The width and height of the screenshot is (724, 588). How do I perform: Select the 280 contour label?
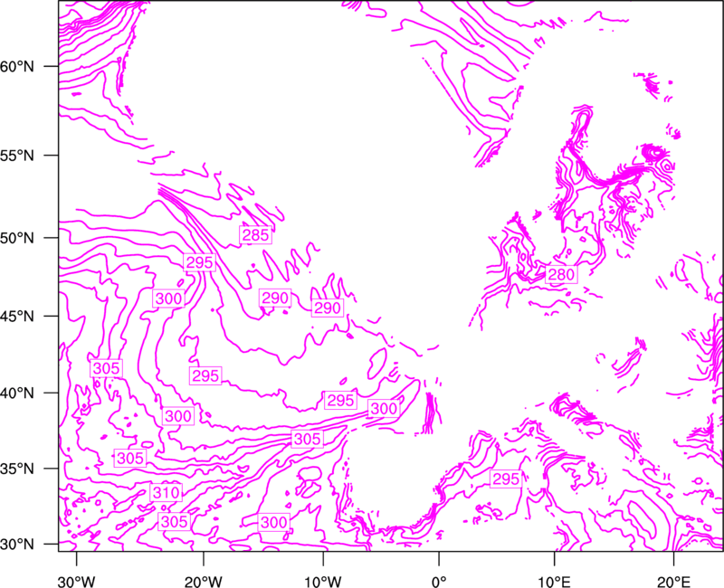tap(561, 275)
